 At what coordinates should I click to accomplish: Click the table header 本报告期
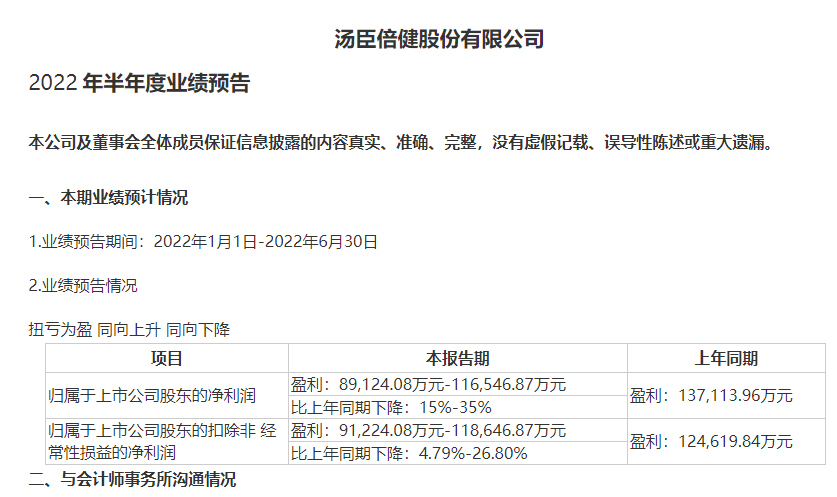pos(457,358)
